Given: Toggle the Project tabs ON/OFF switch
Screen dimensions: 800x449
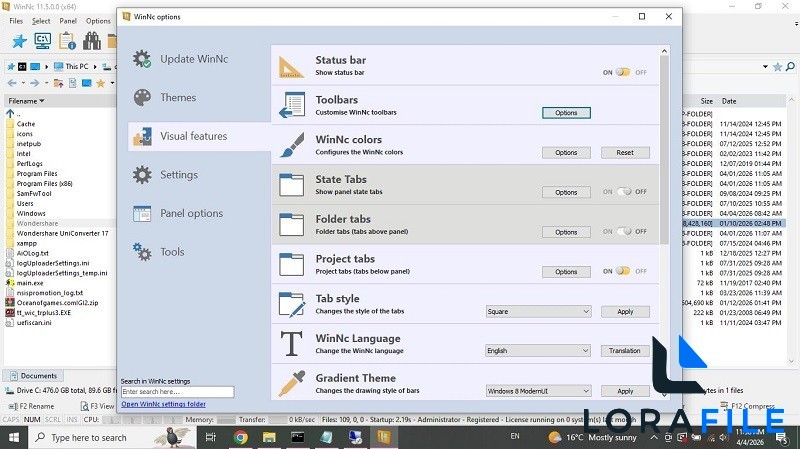Looking at the screenshot, I should click(623, 271).
